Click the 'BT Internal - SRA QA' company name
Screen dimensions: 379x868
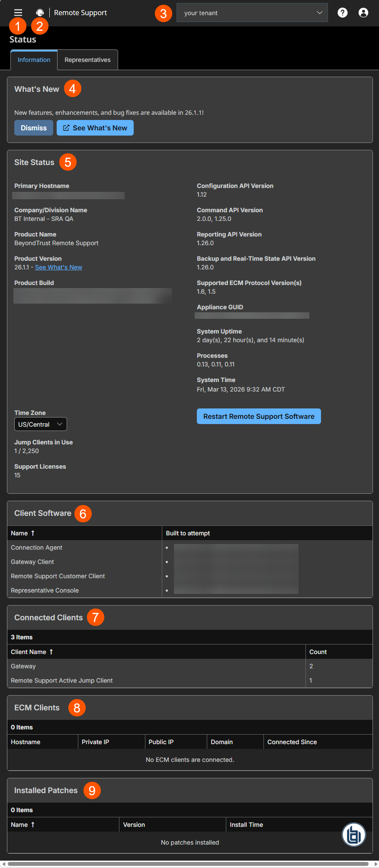coord(44,219)
